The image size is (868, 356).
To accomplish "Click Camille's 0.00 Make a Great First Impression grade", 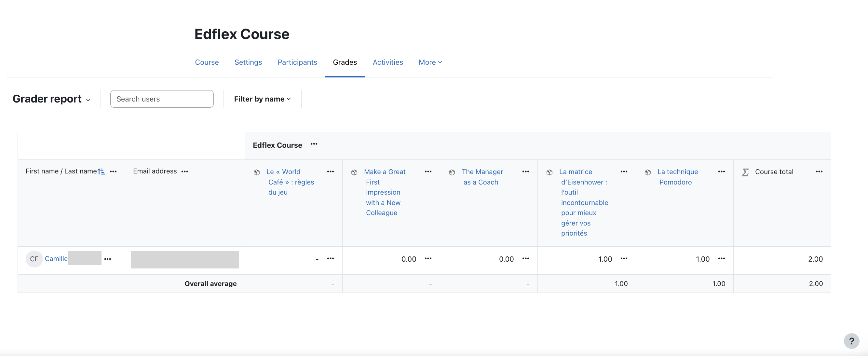I will (409, 259).
